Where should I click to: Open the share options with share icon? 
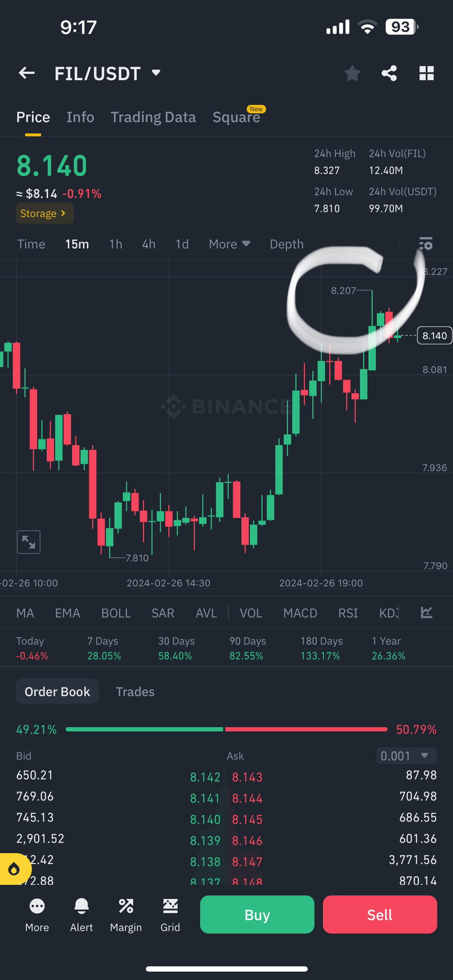point(389,73)
